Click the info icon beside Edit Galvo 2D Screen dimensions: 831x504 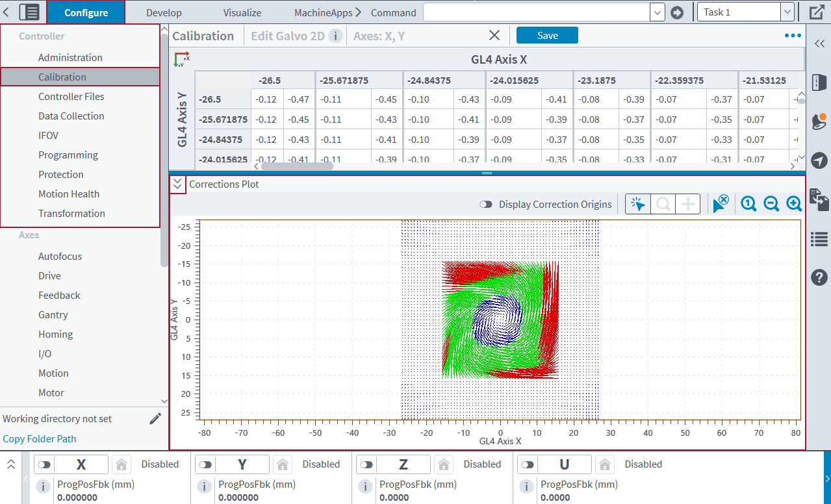pyautogui.click(x=335, y=36)
